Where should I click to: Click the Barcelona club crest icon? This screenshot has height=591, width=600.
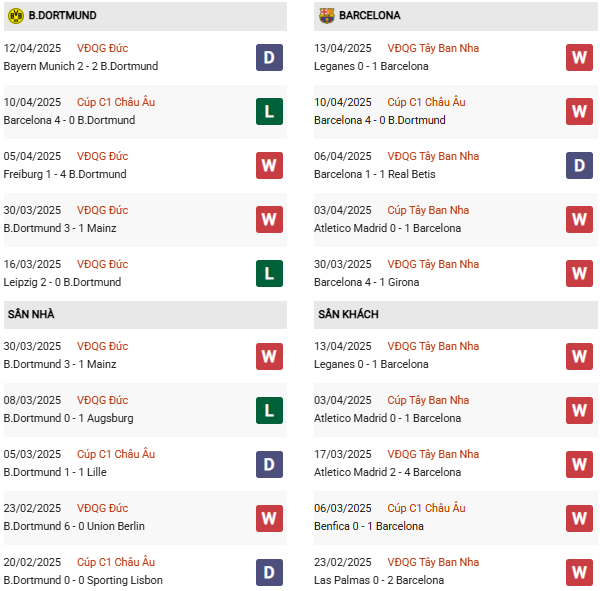(326, 15)
